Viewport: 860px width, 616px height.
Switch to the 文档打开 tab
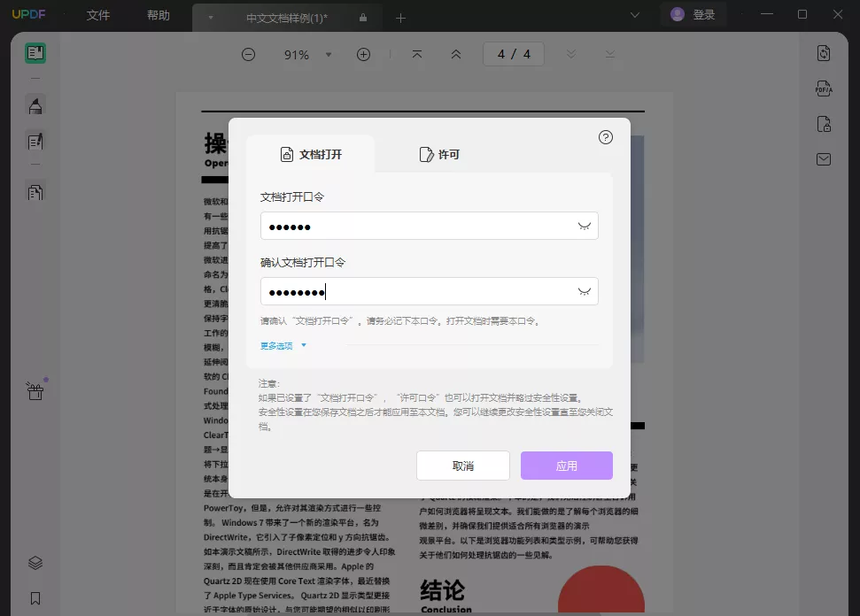[311, 155]
